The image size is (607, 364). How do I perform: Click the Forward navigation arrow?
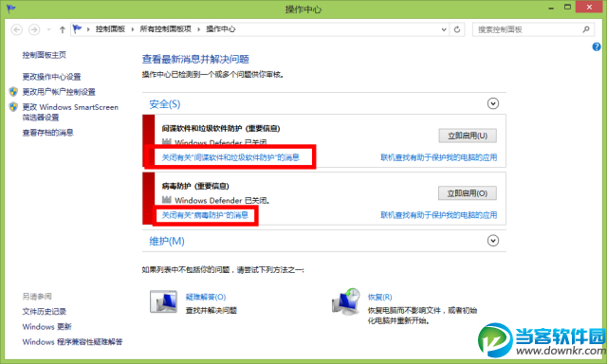(x=34, y=29)
